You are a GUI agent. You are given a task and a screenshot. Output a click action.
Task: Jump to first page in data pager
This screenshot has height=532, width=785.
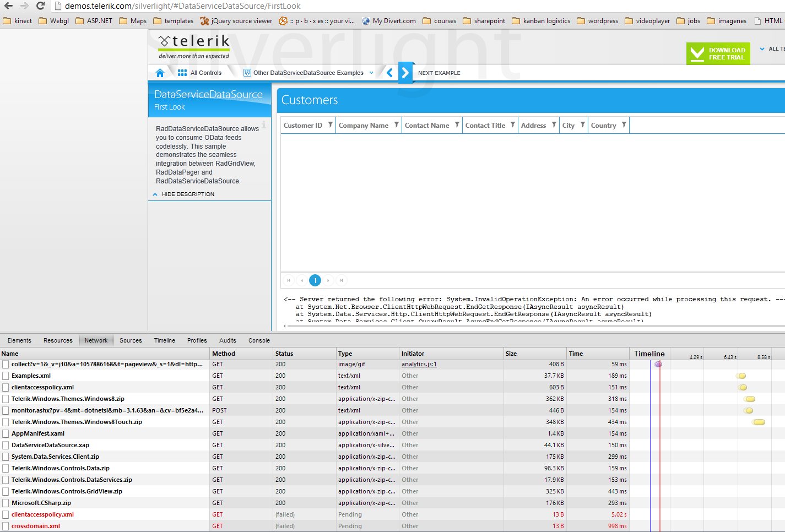tap(289, 280)
